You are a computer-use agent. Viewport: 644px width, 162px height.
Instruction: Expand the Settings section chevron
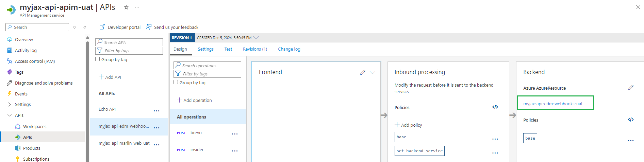click(x=10, y=104)
